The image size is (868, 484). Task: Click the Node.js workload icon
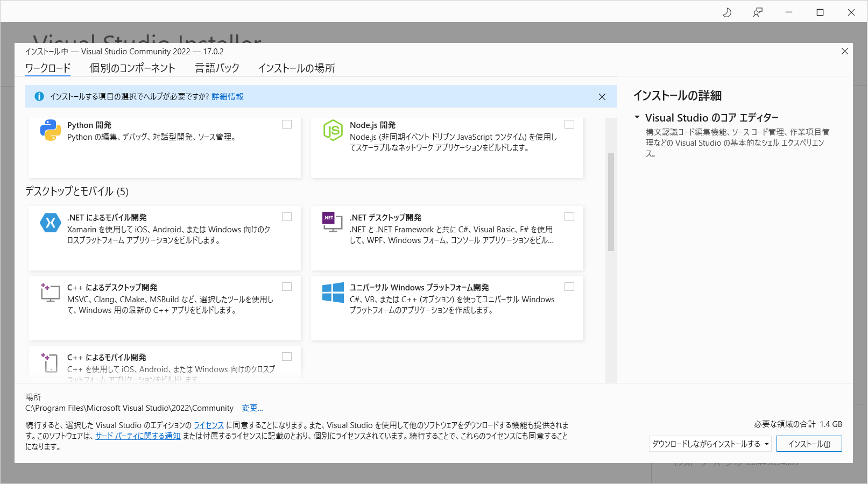[x=333, y=130]
